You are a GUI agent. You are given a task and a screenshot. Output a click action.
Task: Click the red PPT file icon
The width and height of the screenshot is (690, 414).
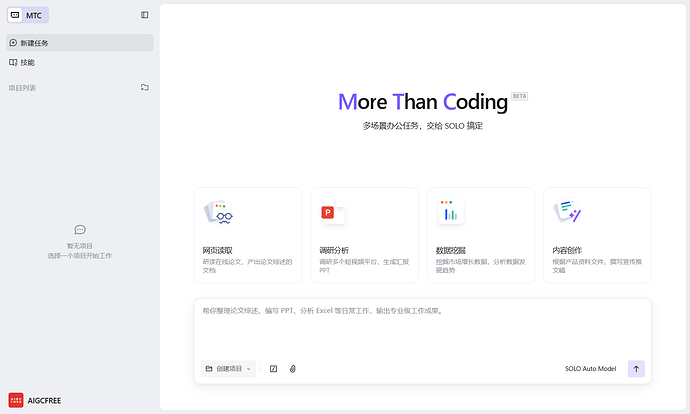333,212
